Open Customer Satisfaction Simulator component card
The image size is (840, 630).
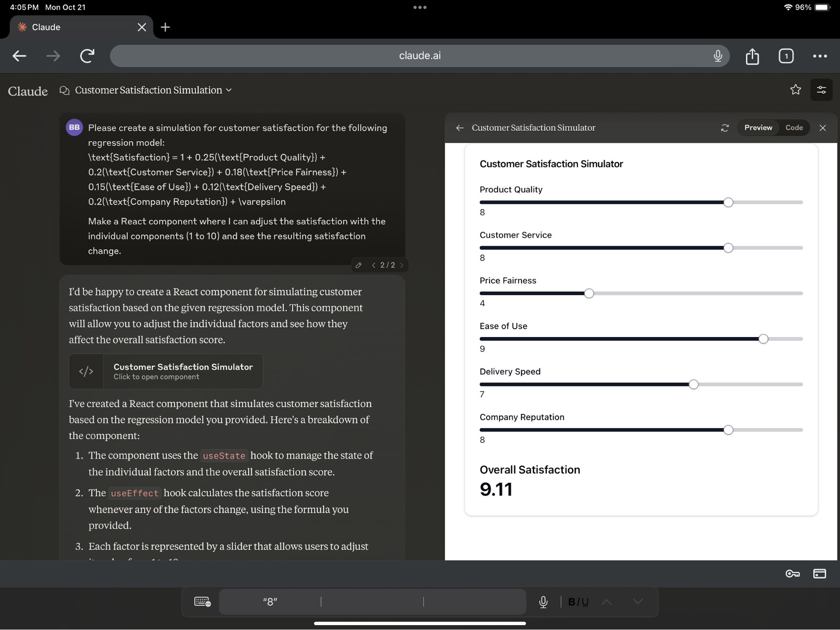click(166, 372)
